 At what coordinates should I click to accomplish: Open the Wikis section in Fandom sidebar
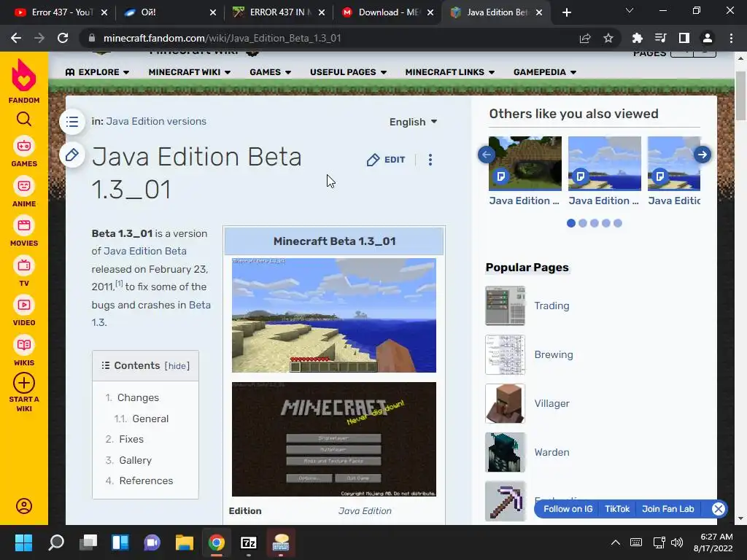[x=24, y=351]
